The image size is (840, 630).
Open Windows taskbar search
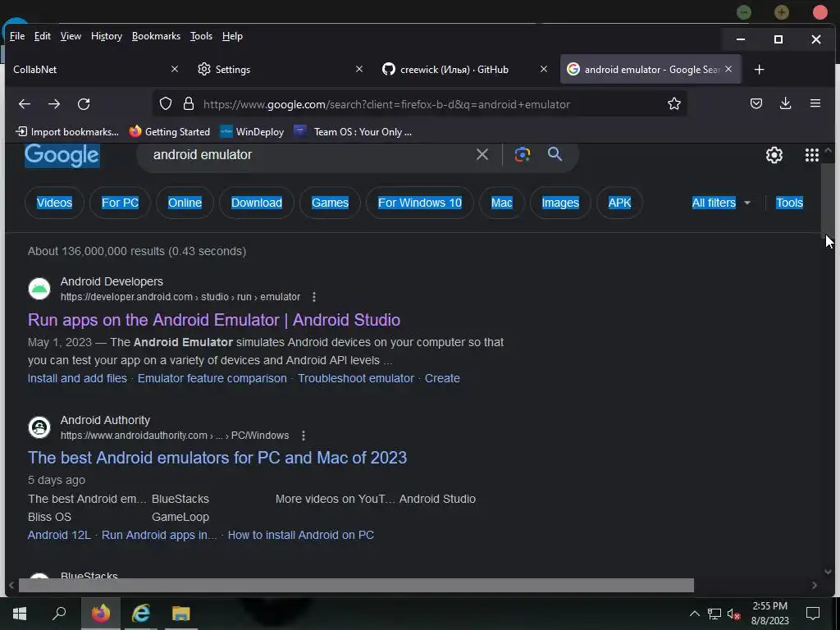pos(59,614)
